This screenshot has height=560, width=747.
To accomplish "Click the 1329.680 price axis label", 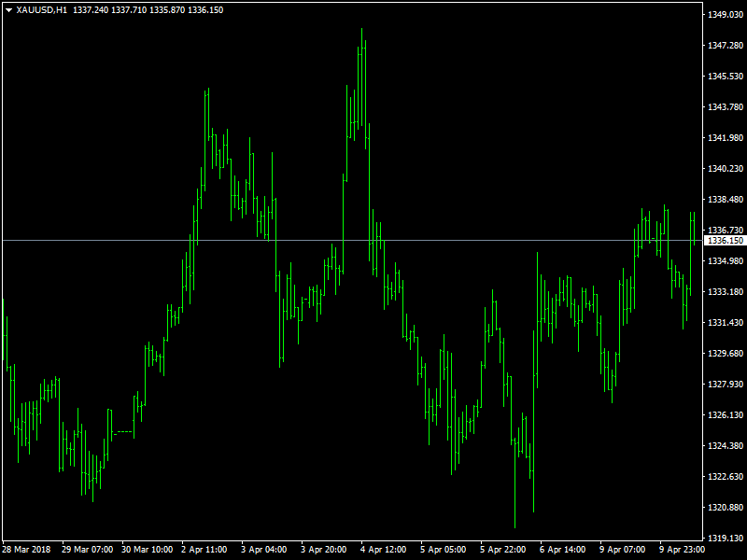I will [x=726, y=354].
